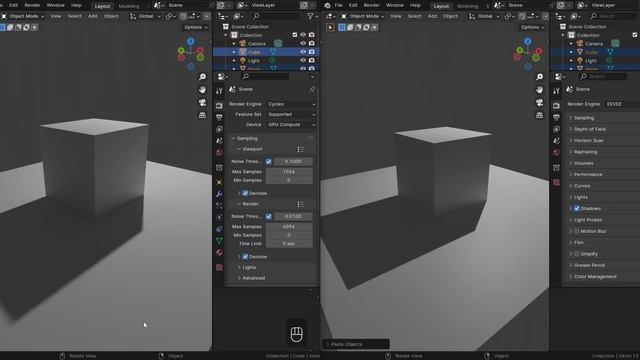Screen dimensions: 640x360
Task: Switch perspective/orthographic icon in right viewport
Action: click(x=539, y=116)
